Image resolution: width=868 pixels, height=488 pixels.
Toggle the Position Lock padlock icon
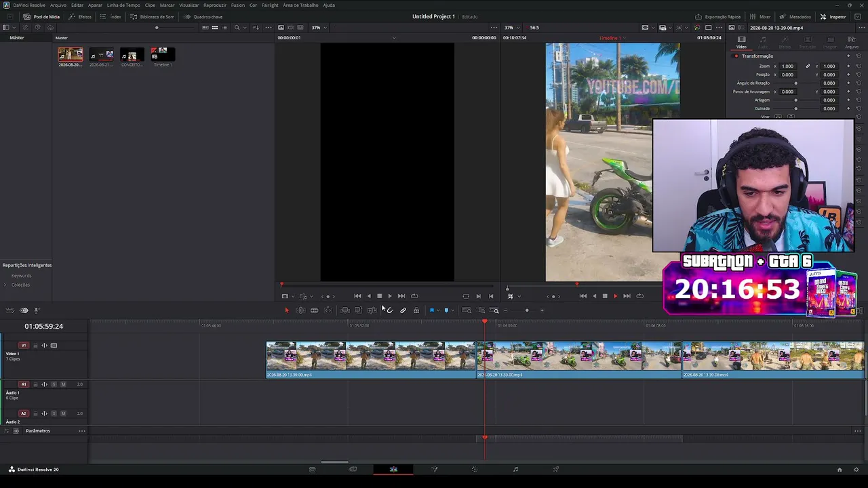coord(416,310)
